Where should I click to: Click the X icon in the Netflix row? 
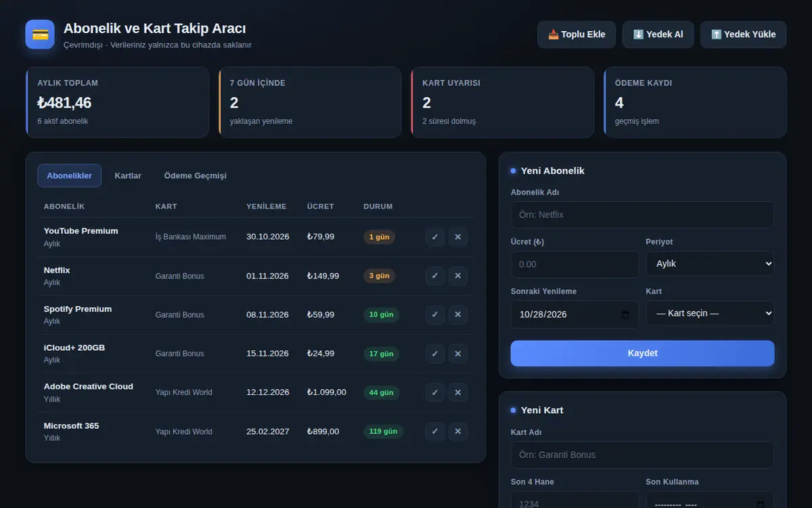tap(458, 276)
